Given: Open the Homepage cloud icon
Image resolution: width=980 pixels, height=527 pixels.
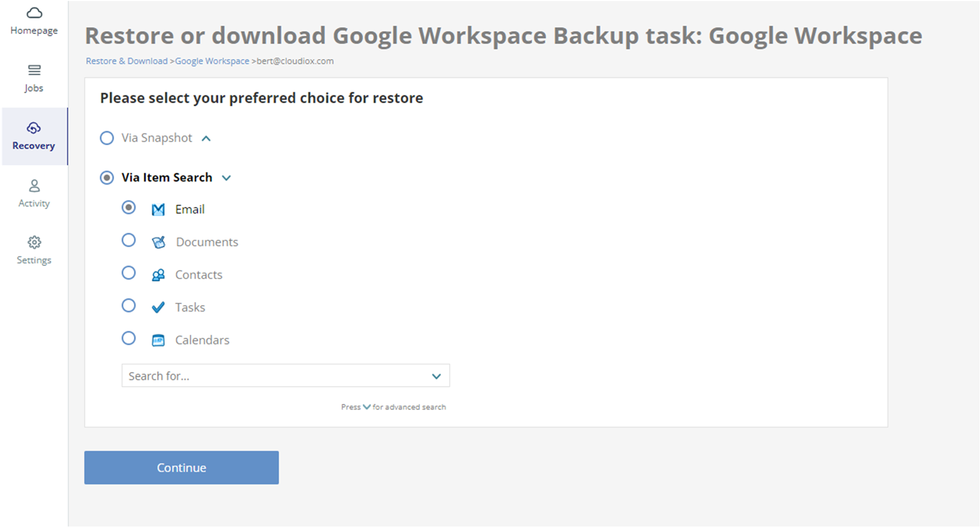Looking at the screenshot, I should pyautogui.click(x=34, y=12).
